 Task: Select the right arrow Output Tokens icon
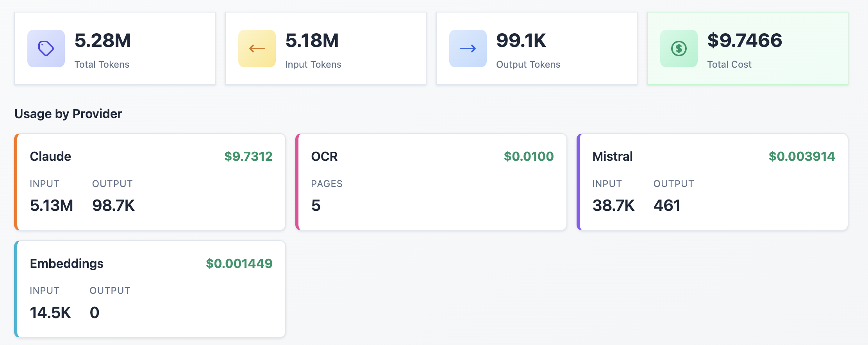pyautogui.click(x=467, y=48)
